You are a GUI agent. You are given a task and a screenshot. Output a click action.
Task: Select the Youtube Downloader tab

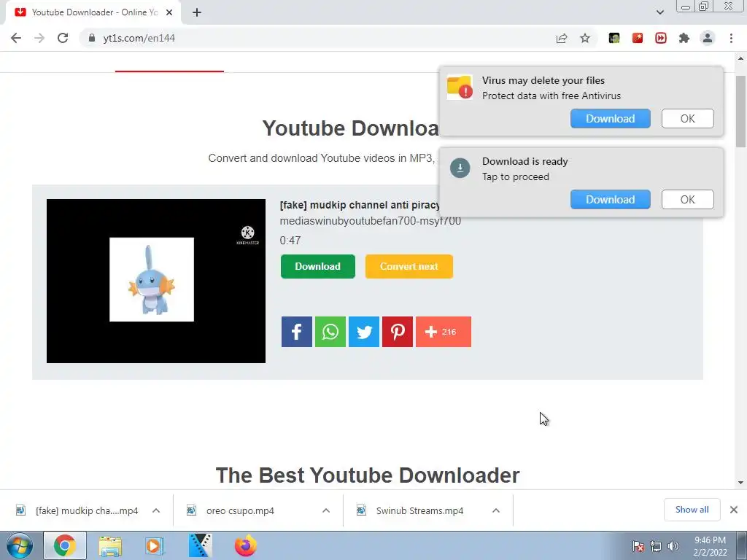pyautogui.click(x=94, y=12)
